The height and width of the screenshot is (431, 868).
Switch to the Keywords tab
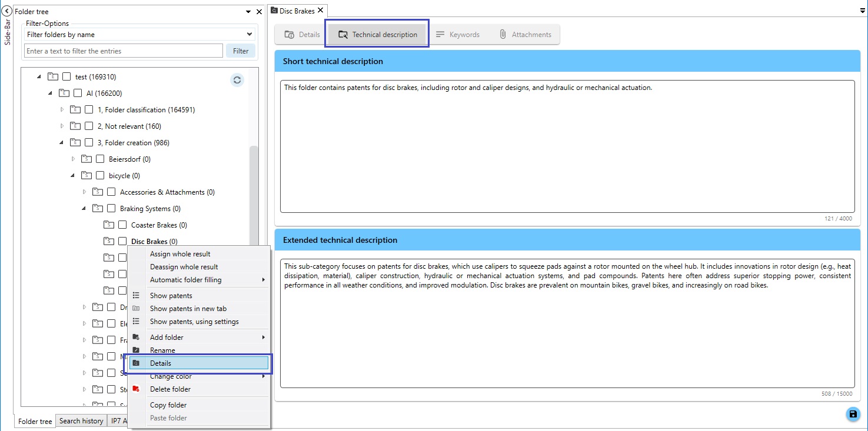[458, 35]
